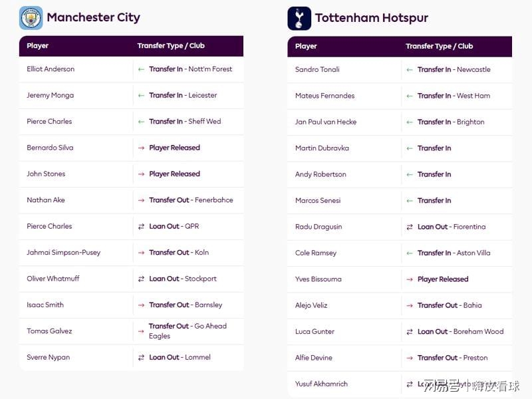This screenshot has width=532, height=399.
Task: Select the Yves Bissouma Player Released row
Action: (x=400, y=279)
